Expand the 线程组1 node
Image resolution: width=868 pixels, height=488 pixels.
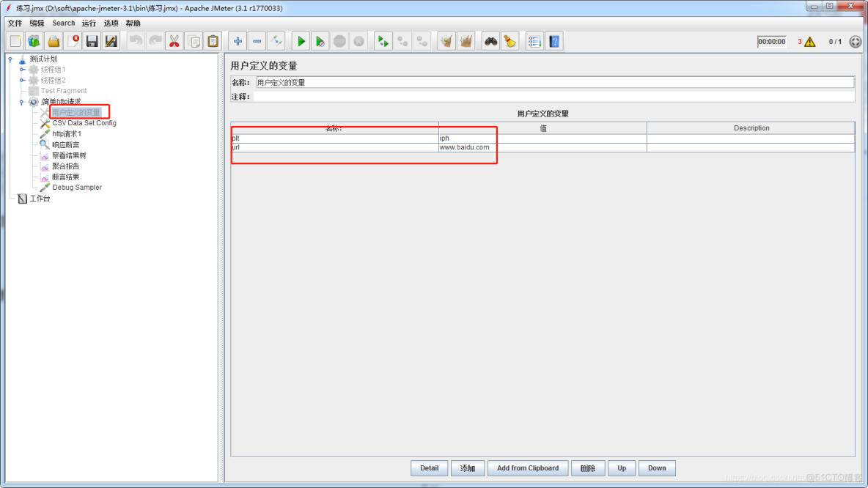[22, 69]
